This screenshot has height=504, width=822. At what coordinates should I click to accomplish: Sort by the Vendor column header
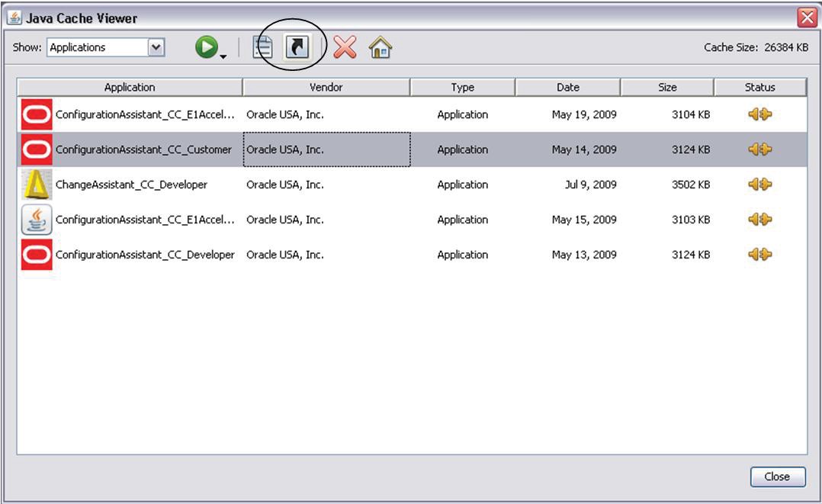click(x=326, y=87)
